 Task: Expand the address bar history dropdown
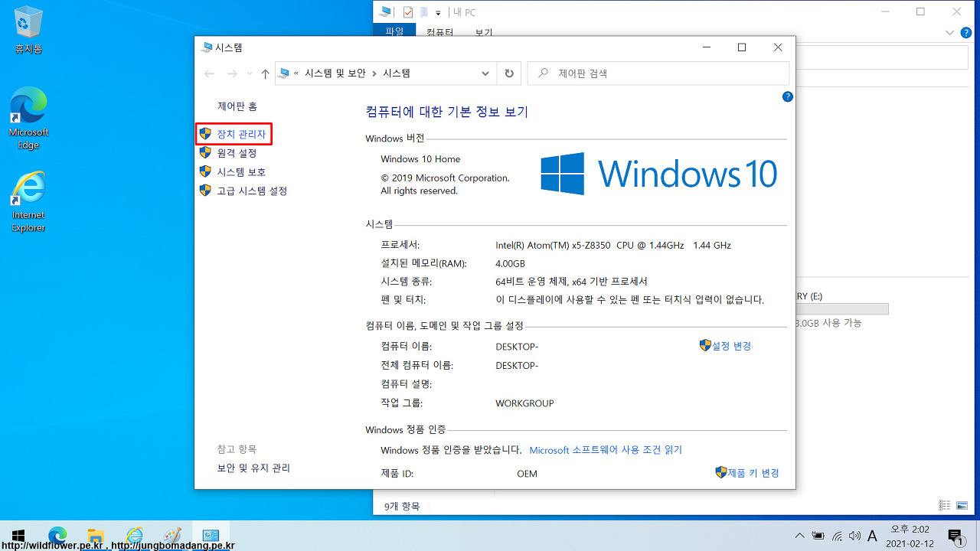pyautogui.click(x=485, y=73)
